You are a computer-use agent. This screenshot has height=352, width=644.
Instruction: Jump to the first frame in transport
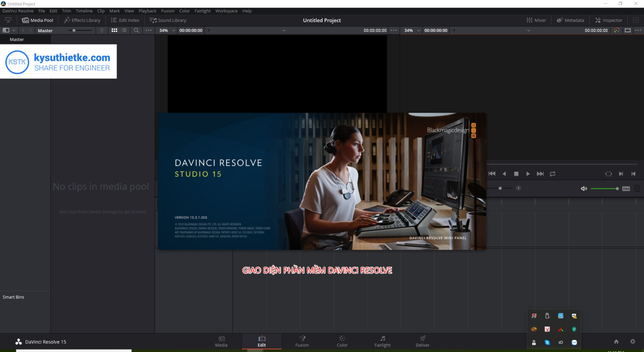pyautogui.click(x=492, y=174)
